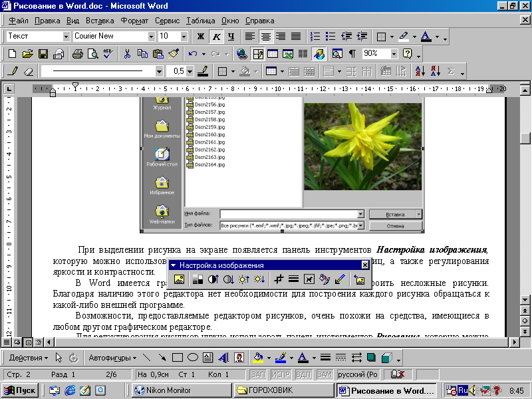Open the Действия drawing menu
Viewport: 532px width, 399px height.
(x=28, y=358)
